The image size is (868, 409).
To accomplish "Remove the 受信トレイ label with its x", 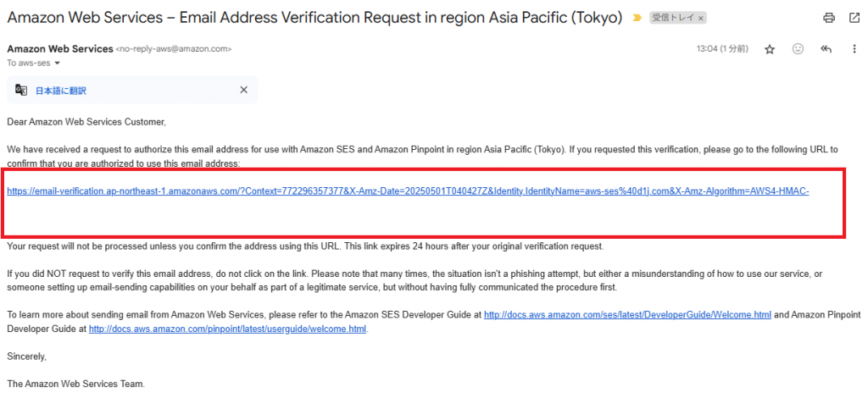I will [701, 19].
